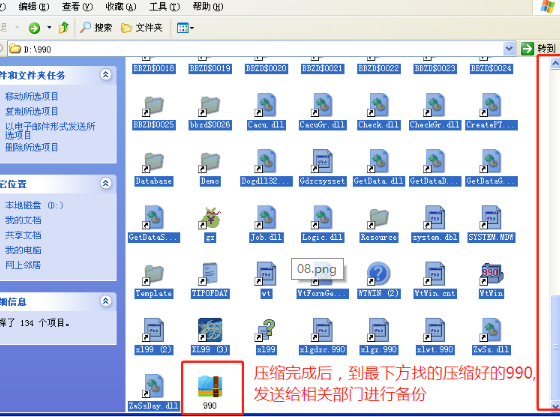
Task: Click the NTWIN (2) help file icon
Action: coord(379,274)
